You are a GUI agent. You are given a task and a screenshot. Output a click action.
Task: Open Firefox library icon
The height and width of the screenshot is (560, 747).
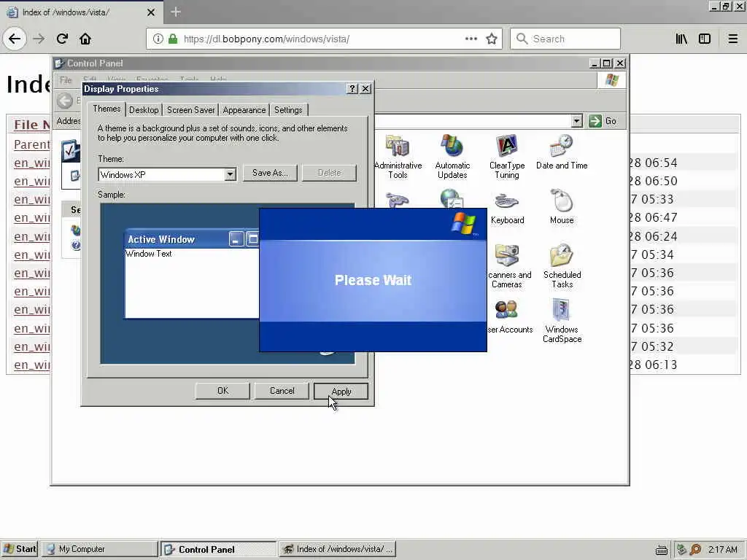tap(681, 39)
